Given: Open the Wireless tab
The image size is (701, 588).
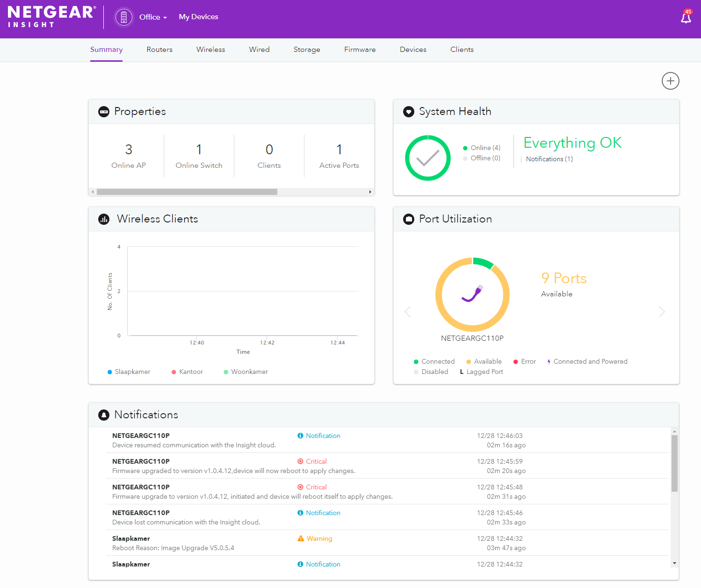Looking at the screenshot, I should (211, 50).
